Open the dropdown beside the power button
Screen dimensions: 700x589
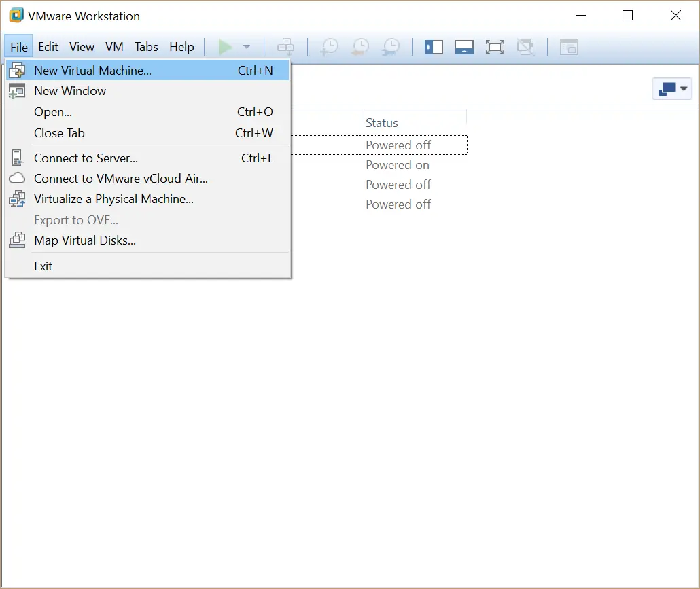coord(246,47)
